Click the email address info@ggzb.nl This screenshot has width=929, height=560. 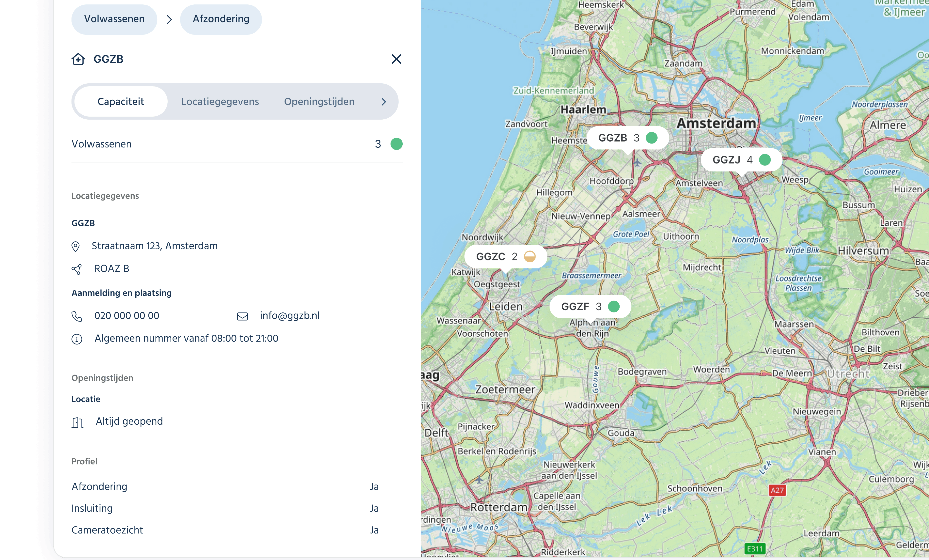pos(289,316)
